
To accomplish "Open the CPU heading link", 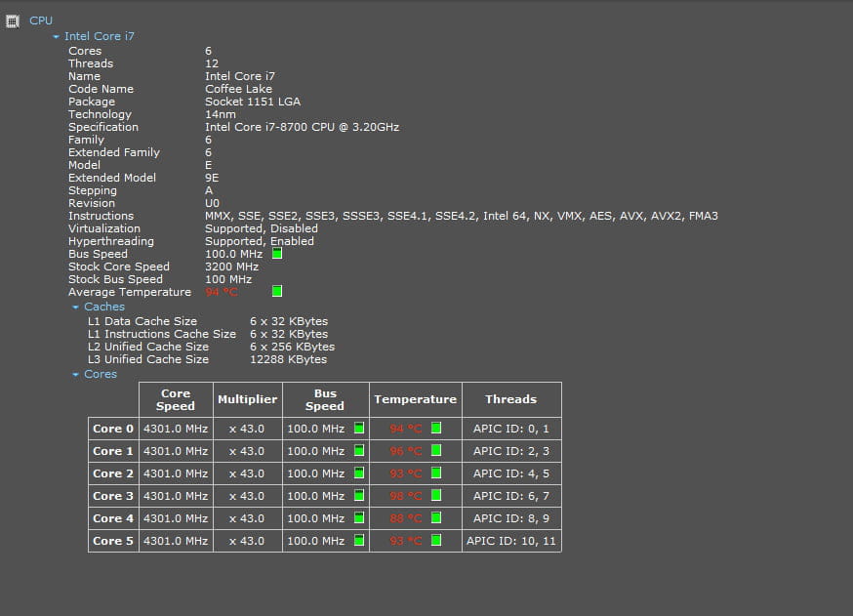I will pos(41,21).
